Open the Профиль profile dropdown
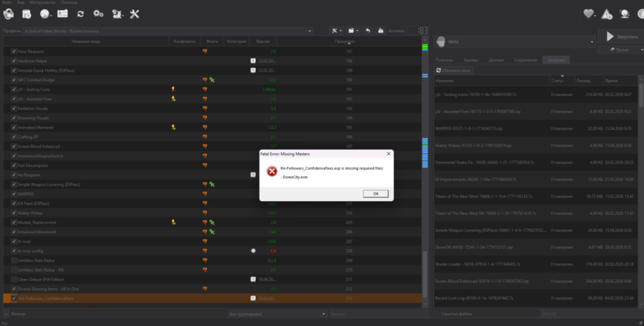 click(168, 31)
